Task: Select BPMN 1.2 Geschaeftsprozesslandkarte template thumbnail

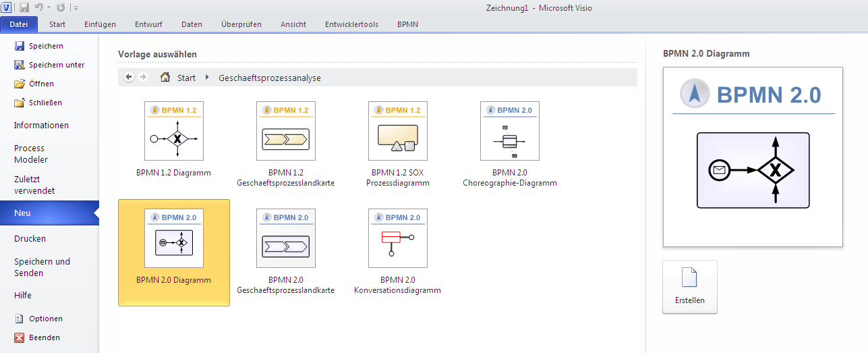Action: point(286,131)
